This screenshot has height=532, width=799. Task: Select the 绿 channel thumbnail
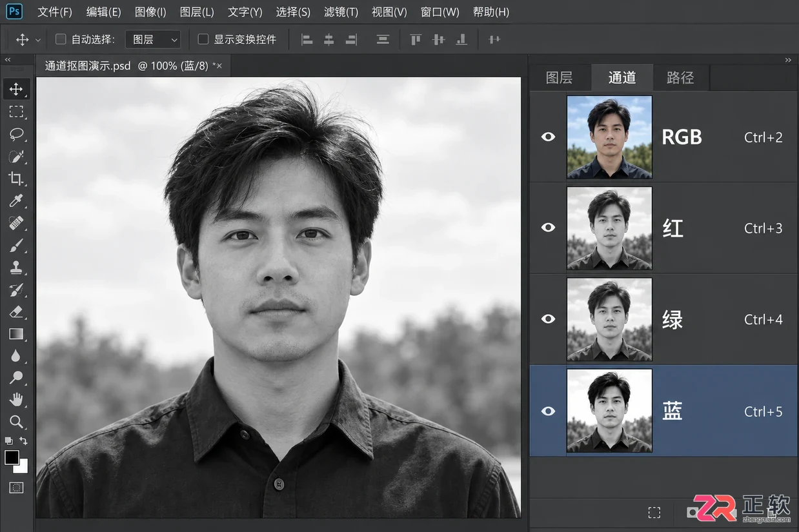point(609,319)
